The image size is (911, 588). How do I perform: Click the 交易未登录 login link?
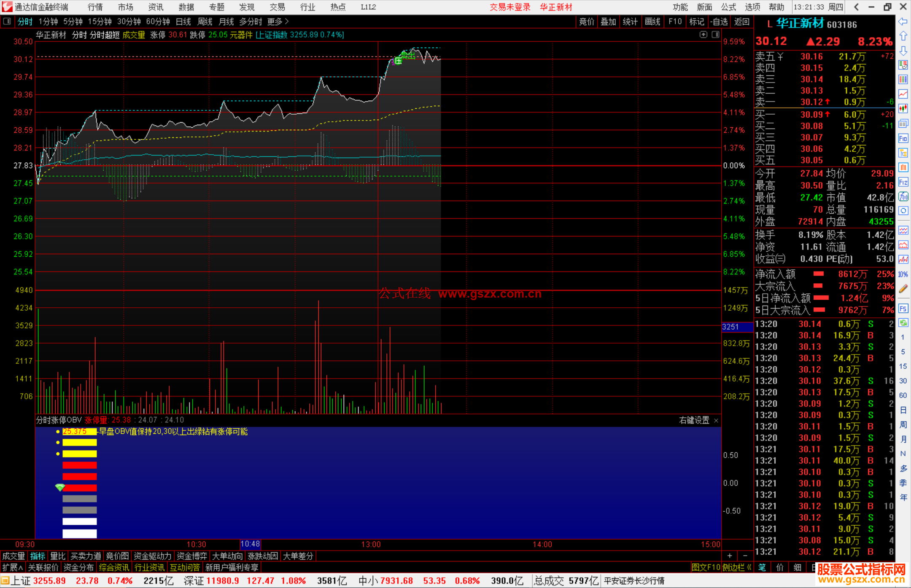[510, 7]
